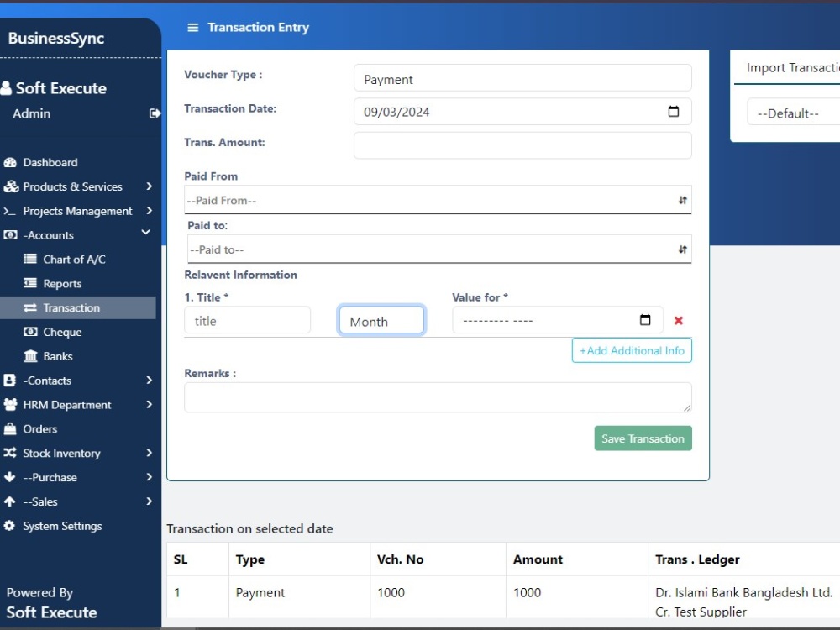
Task: Expand the HRM Department submenu chevron
Action: point(149,405)
